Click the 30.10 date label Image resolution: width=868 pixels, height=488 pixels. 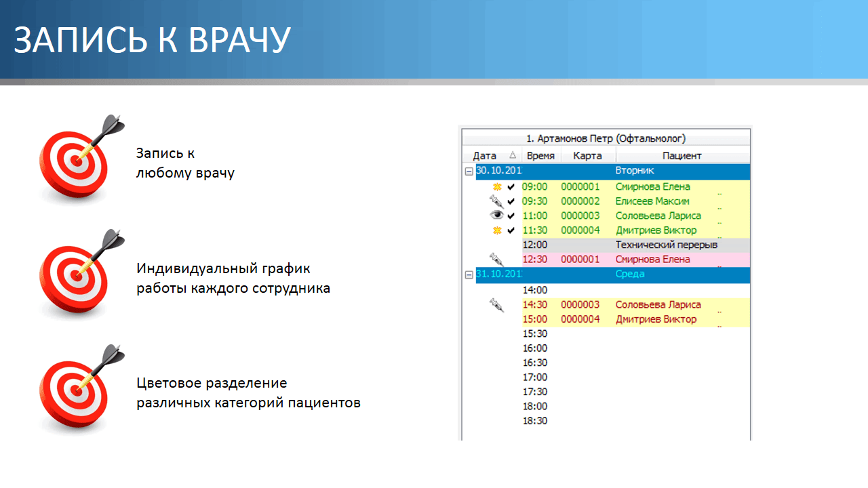pyautogui.click(x=499, y=171)
